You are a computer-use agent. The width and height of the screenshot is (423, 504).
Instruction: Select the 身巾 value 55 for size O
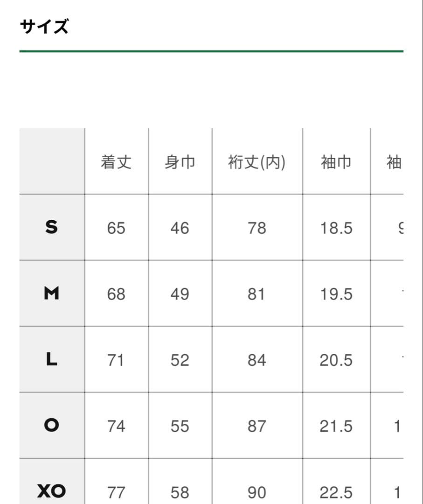pyautogui.click(x=180, y=427)
